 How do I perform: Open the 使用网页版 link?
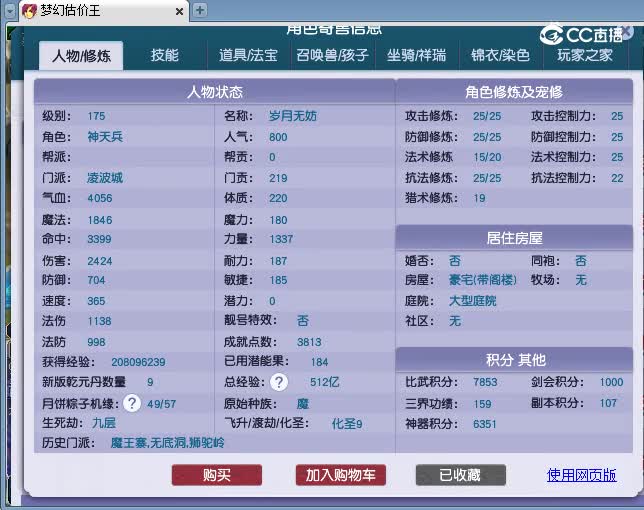point(581,475)
